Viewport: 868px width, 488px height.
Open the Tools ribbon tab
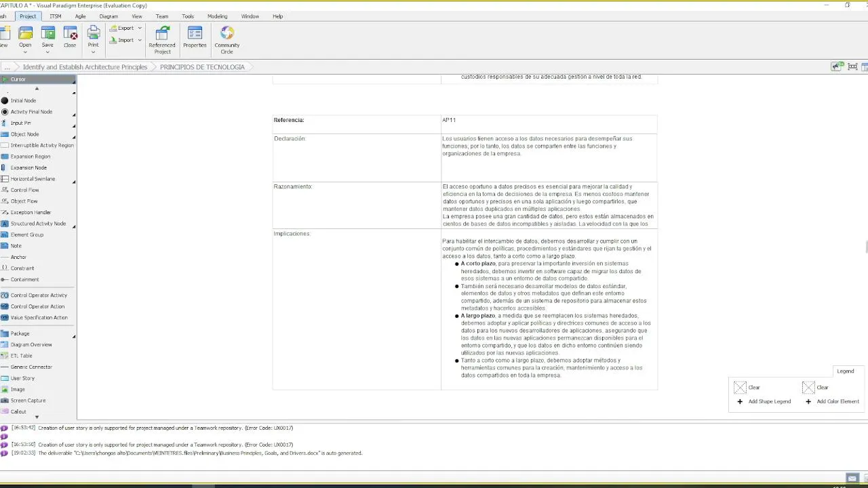pos(188,16)
